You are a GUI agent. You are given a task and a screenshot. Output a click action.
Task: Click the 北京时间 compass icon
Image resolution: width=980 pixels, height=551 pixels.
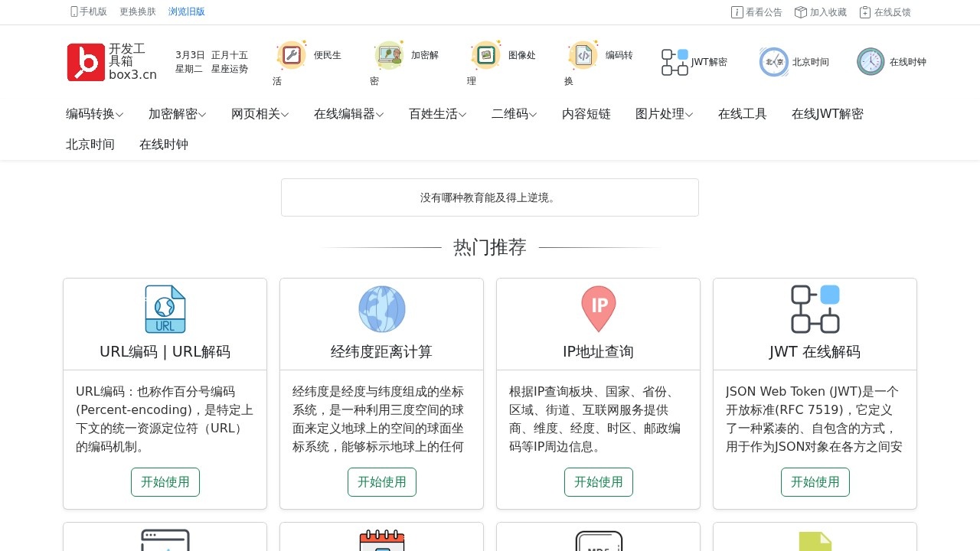[x=773, y=61]
